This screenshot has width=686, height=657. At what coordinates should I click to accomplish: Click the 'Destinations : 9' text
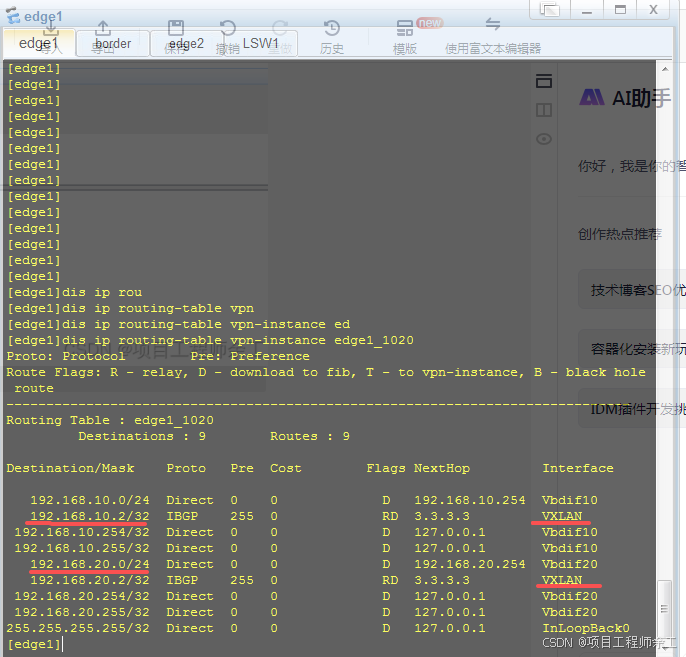click(x=142, y=436)
